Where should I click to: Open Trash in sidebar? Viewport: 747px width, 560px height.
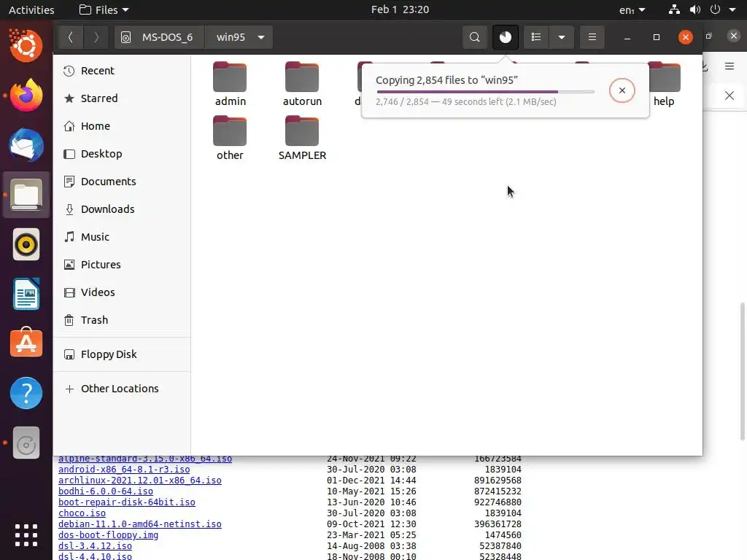(122, 320)
